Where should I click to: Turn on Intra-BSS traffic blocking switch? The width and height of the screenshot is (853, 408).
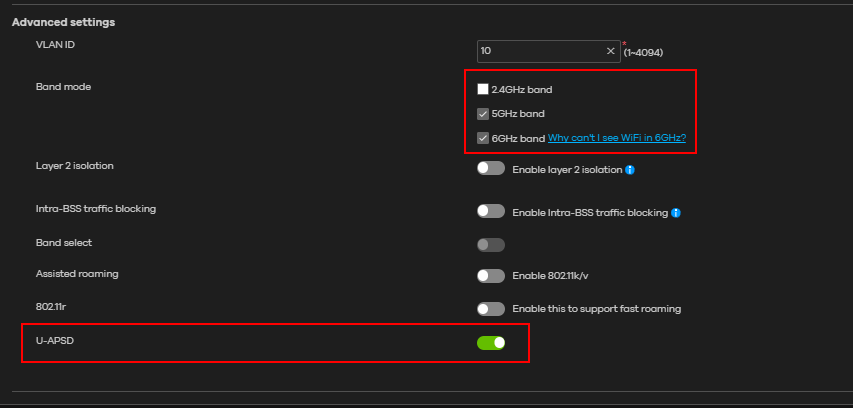pos(490,211)
